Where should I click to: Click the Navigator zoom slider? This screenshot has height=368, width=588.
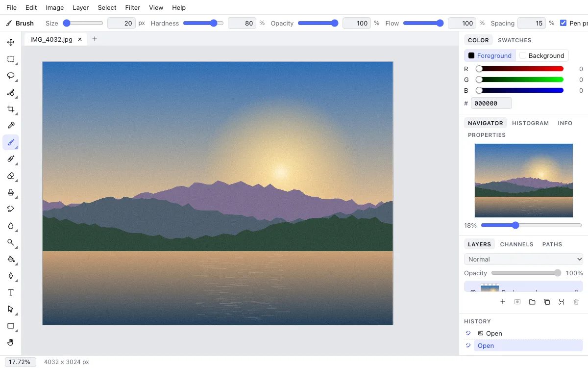(x=531, y=225)
